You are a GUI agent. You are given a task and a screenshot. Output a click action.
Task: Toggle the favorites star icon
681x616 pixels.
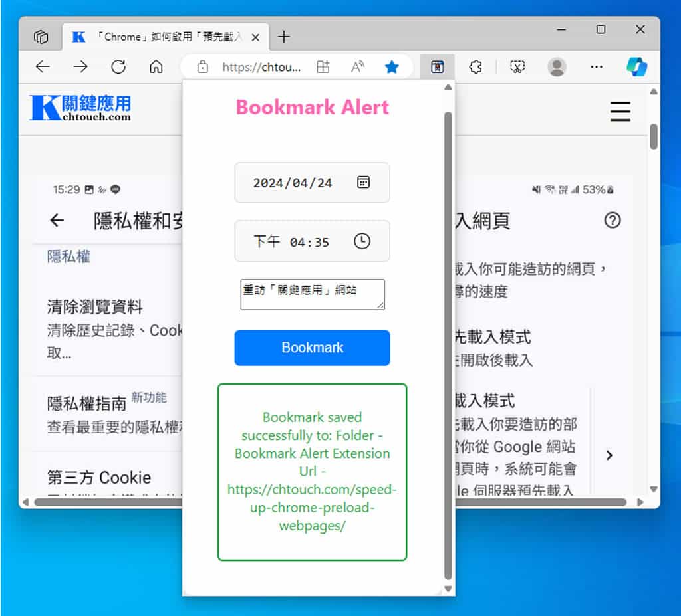(x=391, y=67)
